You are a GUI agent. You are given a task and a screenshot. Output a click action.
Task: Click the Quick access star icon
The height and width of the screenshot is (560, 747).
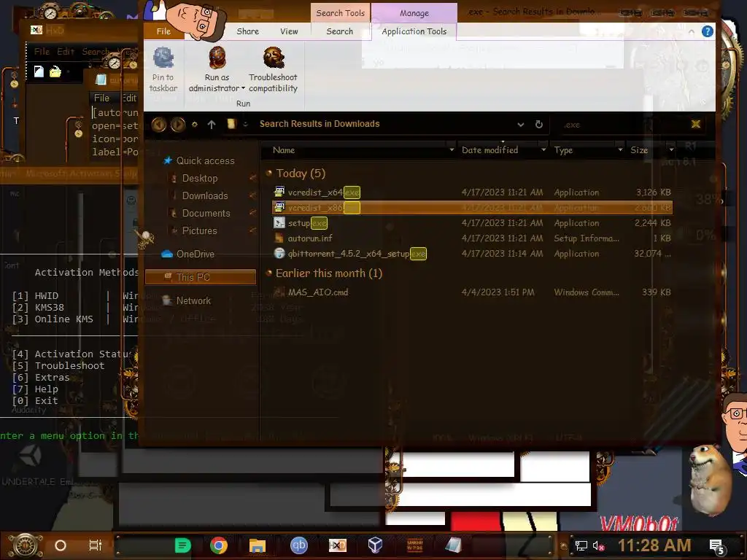coord(168,160)
